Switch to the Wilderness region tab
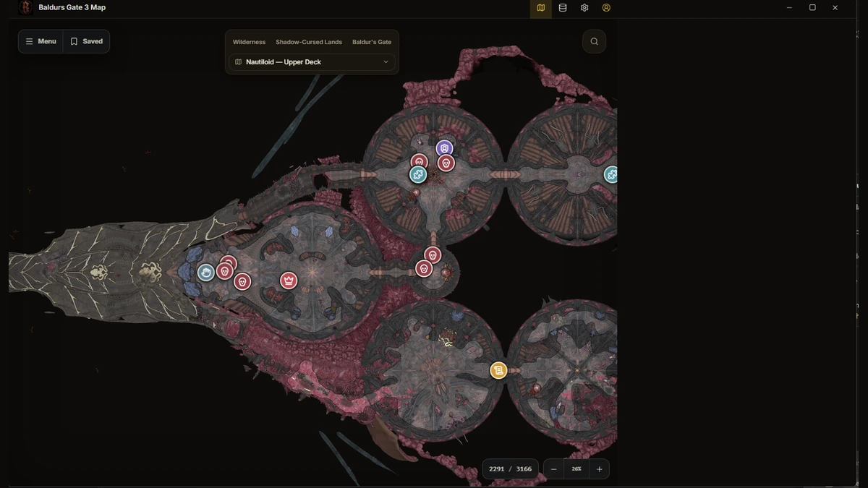Viewport: 868px width, 488px height. coord(249,42)
